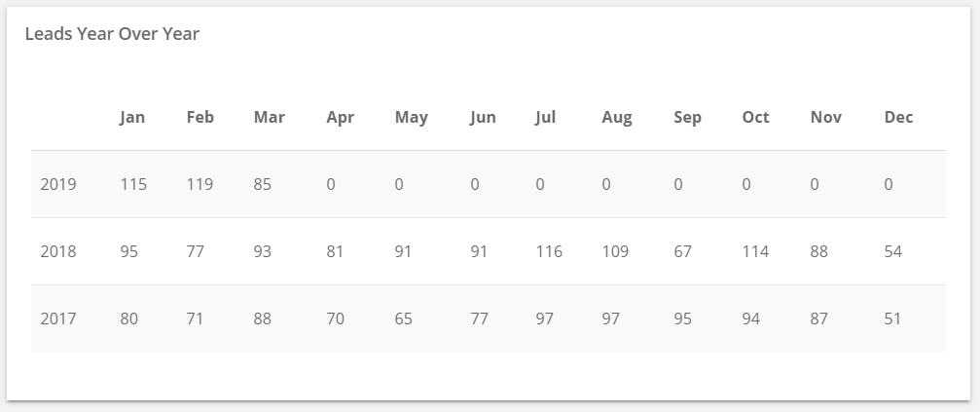Select the 2017 December value 51

click(x=893, y=318)
